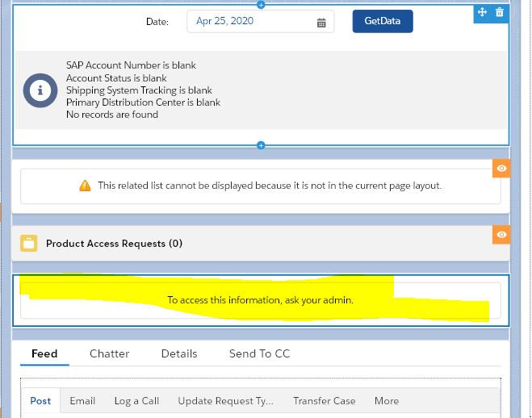Choose the Email action
532x418 pixels.
point(82,401)
